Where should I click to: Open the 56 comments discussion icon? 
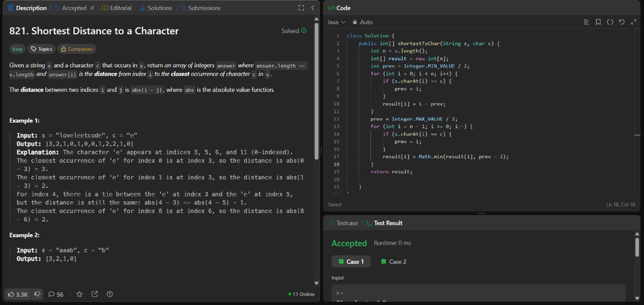tap(52, 294)
